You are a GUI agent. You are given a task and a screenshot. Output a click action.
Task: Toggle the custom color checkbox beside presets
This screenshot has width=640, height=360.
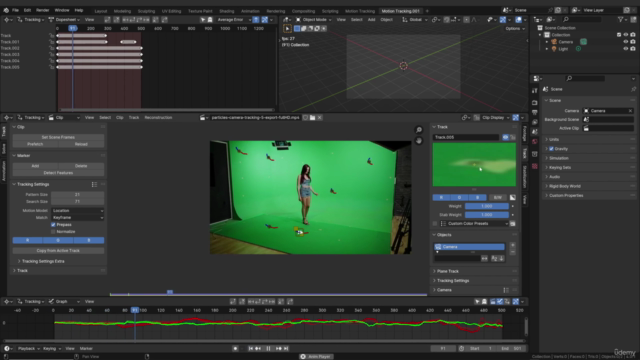point(435,224)
